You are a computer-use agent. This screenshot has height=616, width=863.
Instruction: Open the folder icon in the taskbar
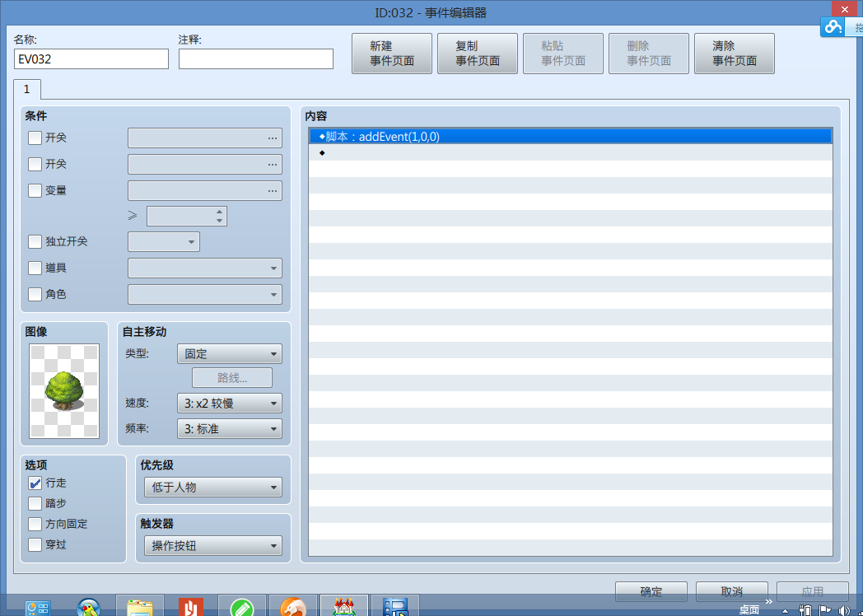pyautogui.click(x=140, y=607)
